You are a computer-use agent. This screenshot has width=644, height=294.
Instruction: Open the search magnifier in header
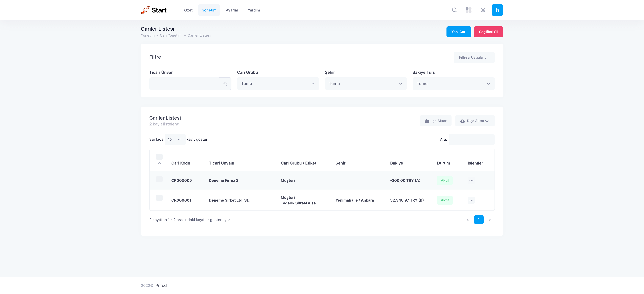(455, 10)
